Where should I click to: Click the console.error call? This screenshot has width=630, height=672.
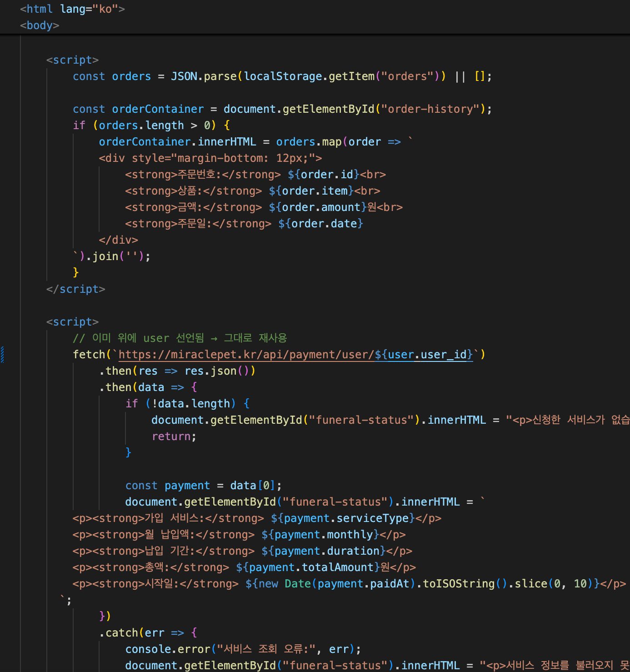[x=168, y=649]
